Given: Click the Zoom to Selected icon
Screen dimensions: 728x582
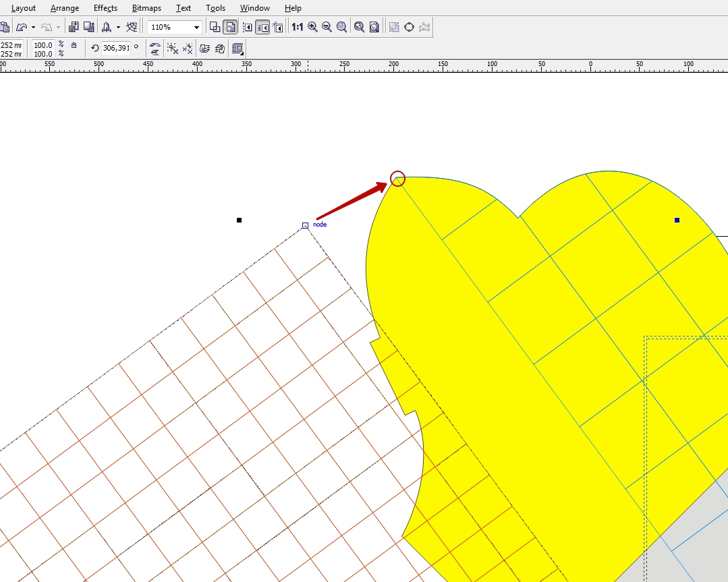Looking at the screenshot, I should (x=341, y=27).
